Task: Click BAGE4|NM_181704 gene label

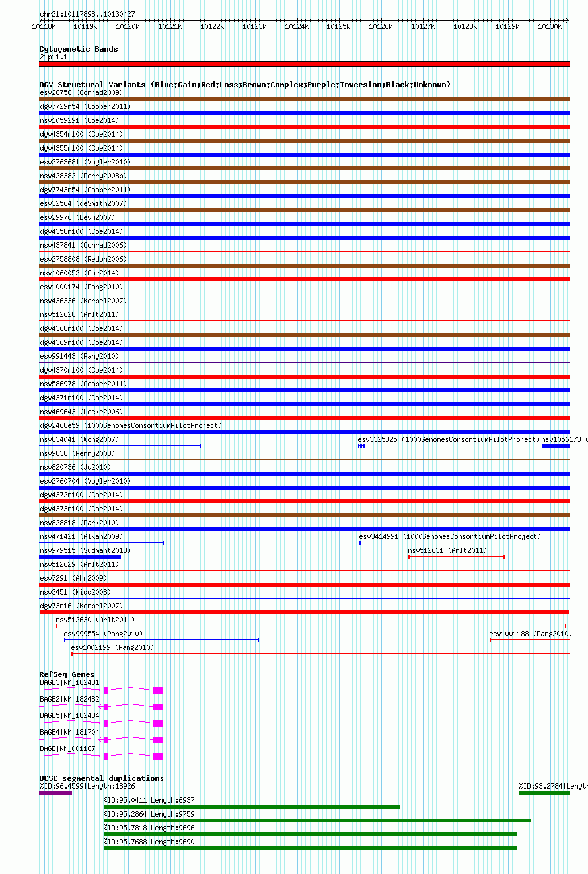Action: pyautogui.click(x=69, y=732)
